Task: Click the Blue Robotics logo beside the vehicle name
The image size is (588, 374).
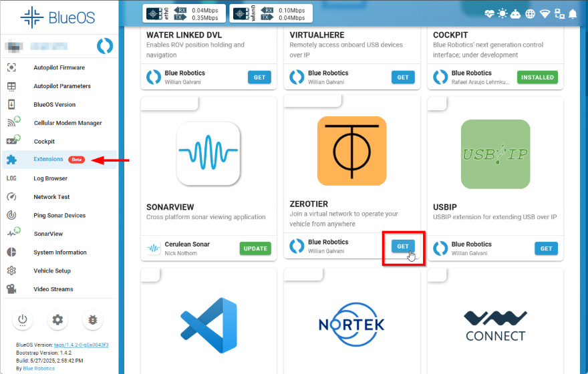Action: tap(105, 46)
